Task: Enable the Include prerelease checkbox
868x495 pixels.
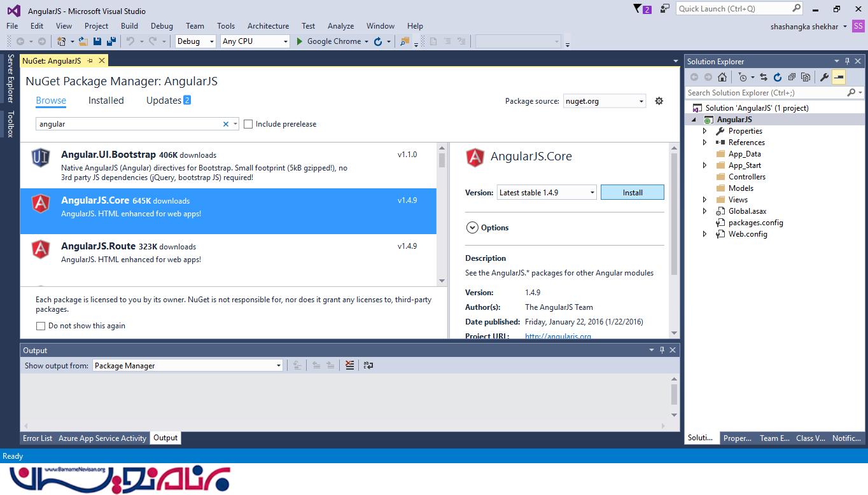Action: click(248, 124)
